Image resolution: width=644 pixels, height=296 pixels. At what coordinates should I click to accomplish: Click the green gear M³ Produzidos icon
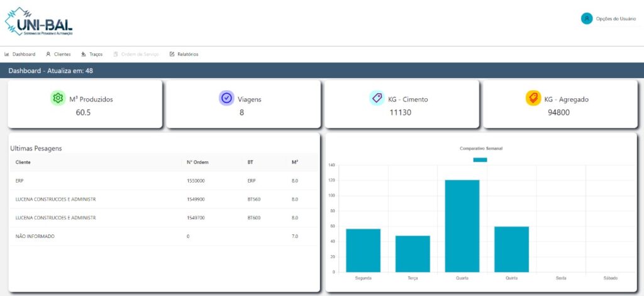[x=58, y=98]
